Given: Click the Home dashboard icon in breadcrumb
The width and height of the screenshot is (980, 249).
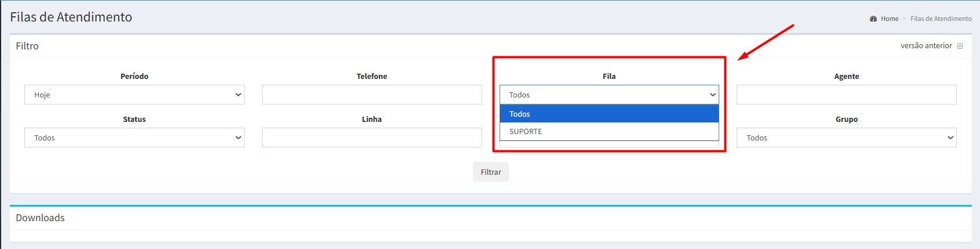Looking at the screenshot, I should (x=873, y=19).
